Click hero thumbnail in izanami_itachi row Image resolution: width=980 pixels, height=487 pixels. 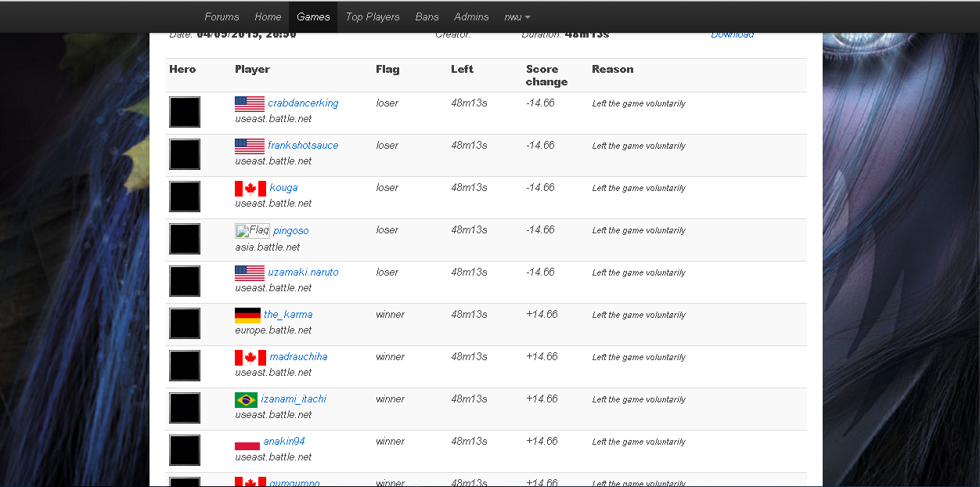pos(185,408)
